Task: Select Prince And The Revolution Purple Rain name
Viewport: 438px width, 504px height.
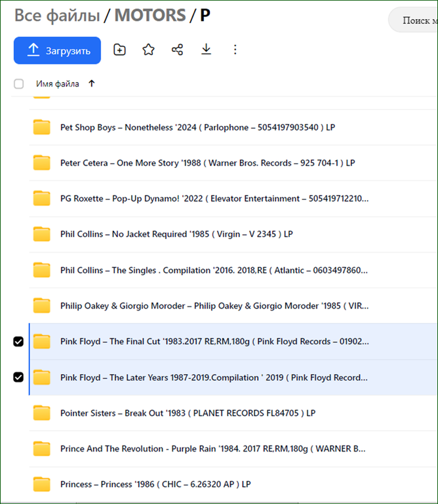Action: [x=213, y=449]
